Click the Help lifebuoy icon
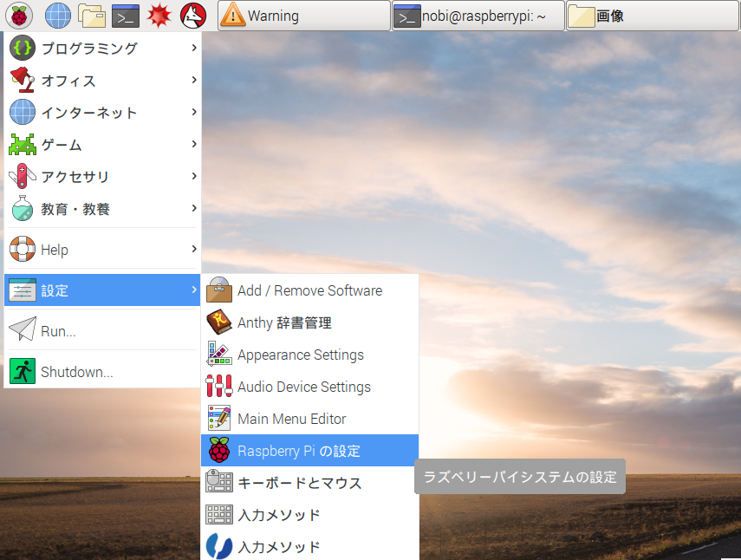The image size is (741, 560). click(23, 249)
